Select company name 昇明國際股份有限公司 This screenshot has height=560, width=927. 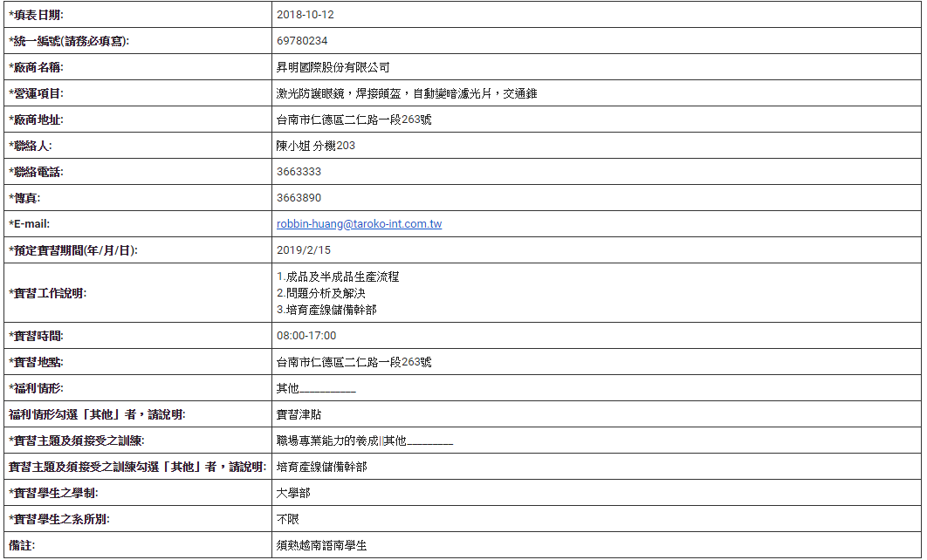(333, 67)
